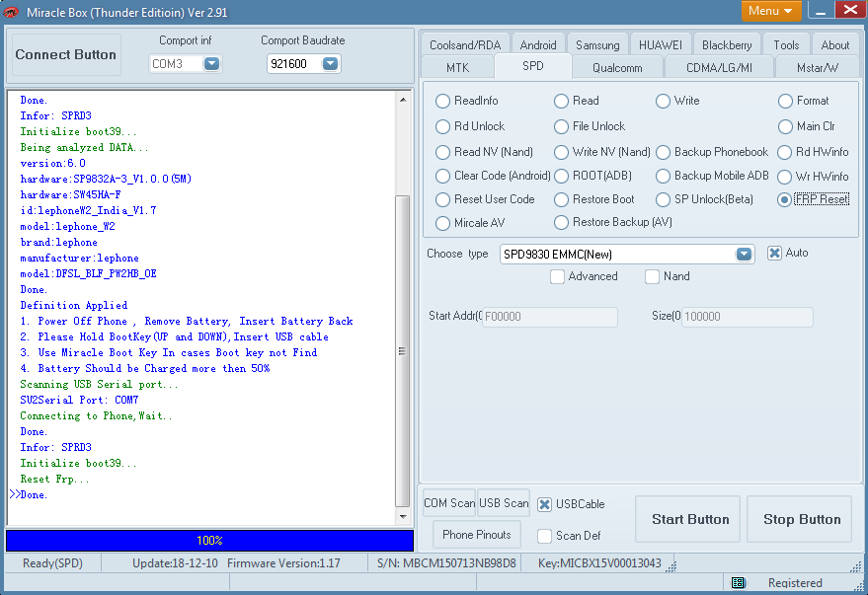The image size is (868, 595).
Task: Click the Miracle Box app icon in title bar
Action: point(11,12)
